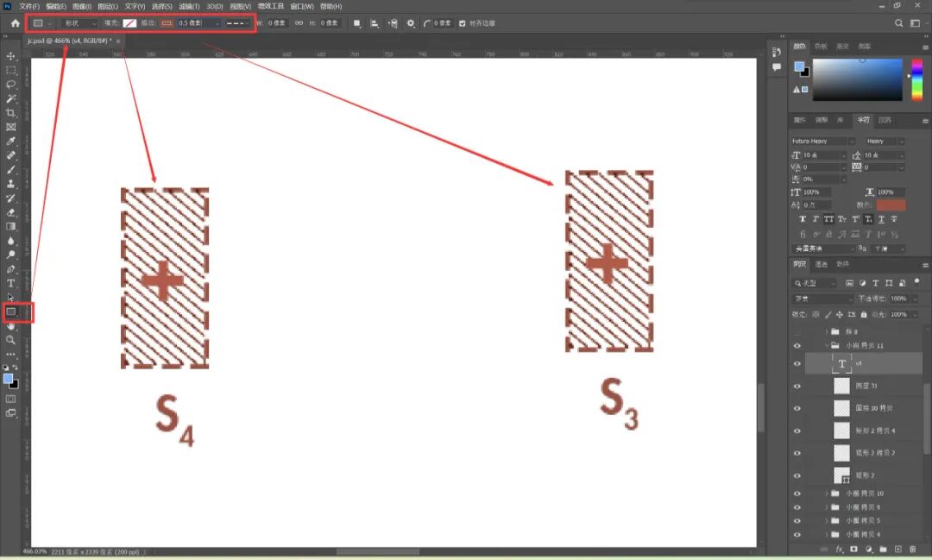Select the Hand tool

coord(10,326)
